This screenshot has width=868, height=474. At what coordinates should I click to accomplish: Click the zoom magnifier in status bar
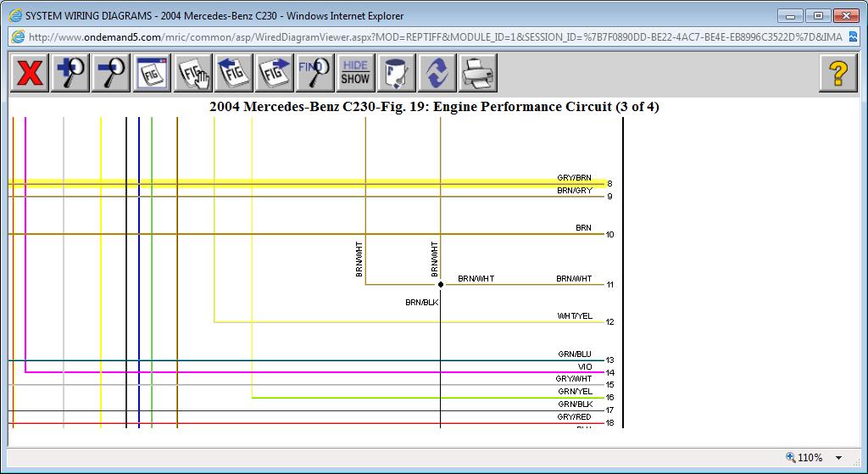(791, 457)
